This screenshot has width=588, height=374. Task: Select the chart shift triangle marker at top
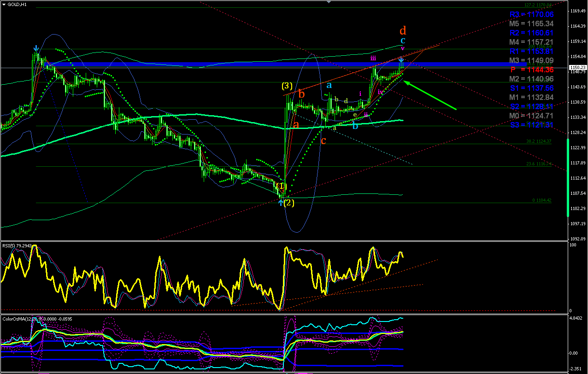(328, 2)
